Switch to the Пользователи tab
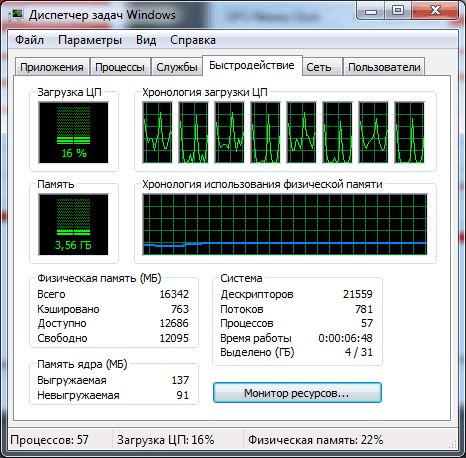This screenshot has height=458, width=466. point(384,67)
